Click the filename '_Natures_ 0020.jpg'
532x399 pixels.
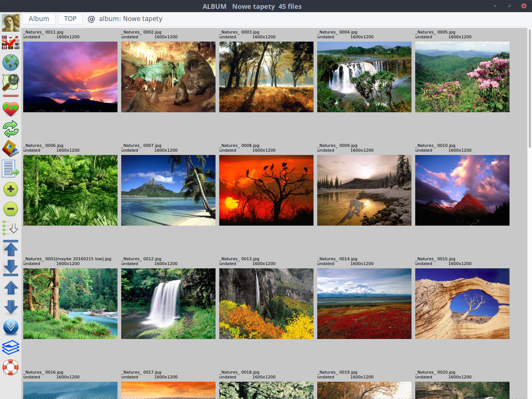coord(435,372)
